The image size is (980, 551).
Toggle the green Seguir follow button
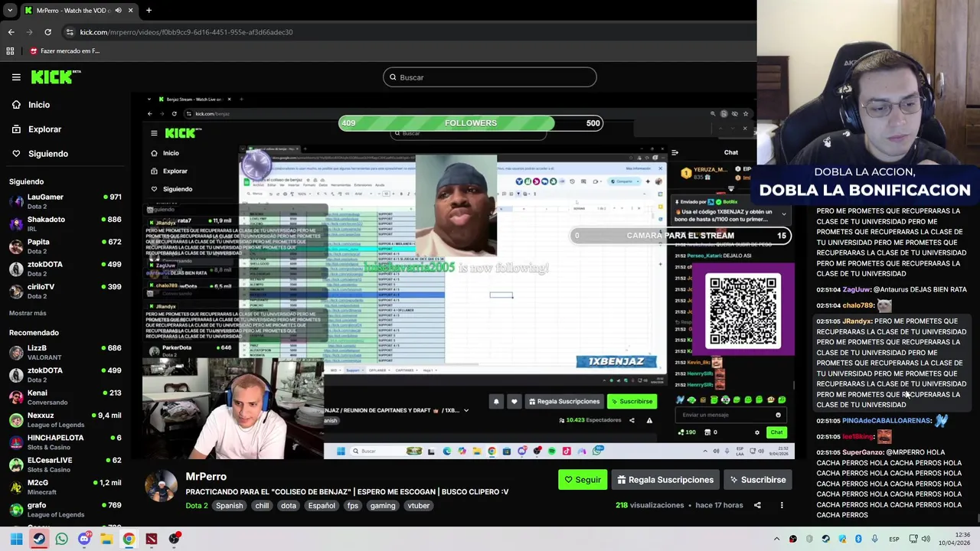583,480
